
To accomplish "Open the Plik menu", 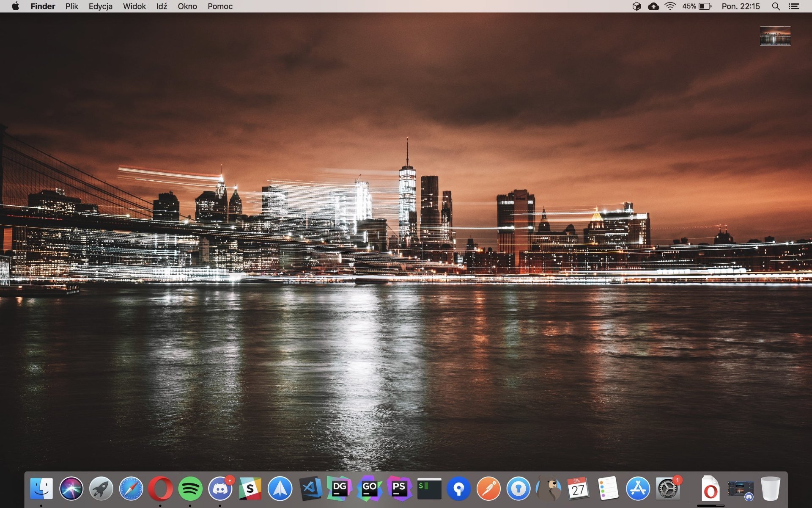I will coord(72,6).
